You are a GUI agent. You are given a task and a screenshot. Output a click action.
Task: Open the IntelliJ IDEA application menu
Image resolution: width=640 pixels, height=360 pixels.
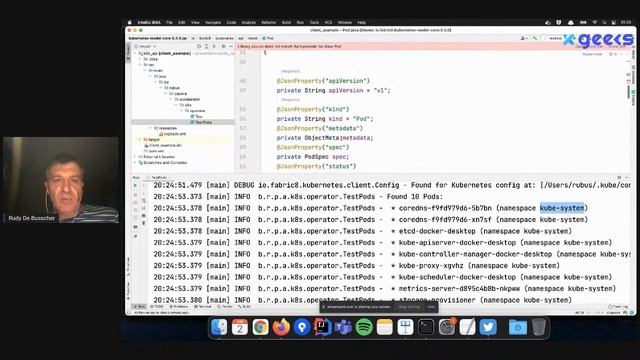tap(149, 22)
